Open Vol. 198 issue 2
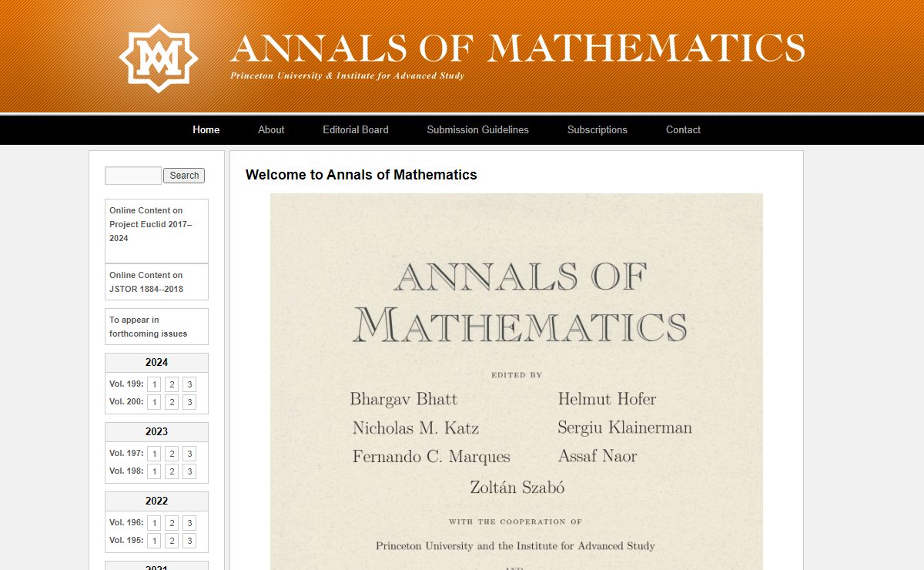The width and height of the screenshot is (924, 570). [x=172, y=471]
